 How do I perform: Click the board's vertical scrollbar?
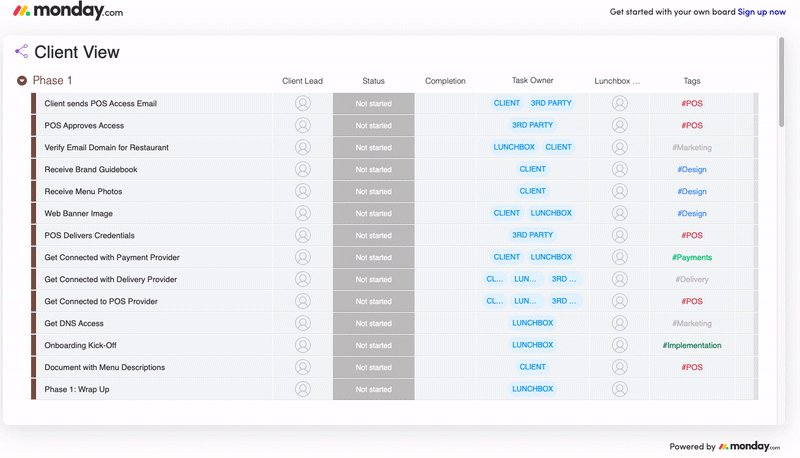(781, 82)
